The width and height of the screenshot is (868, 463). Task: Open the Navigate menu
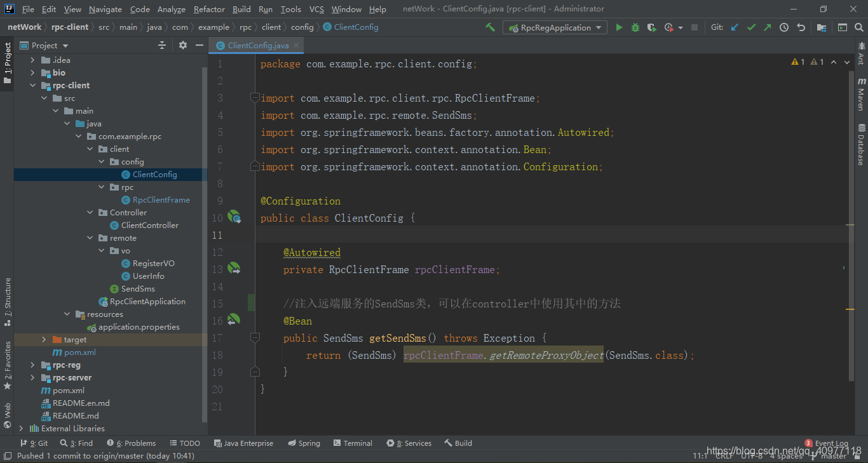click(x=105, y=9)
